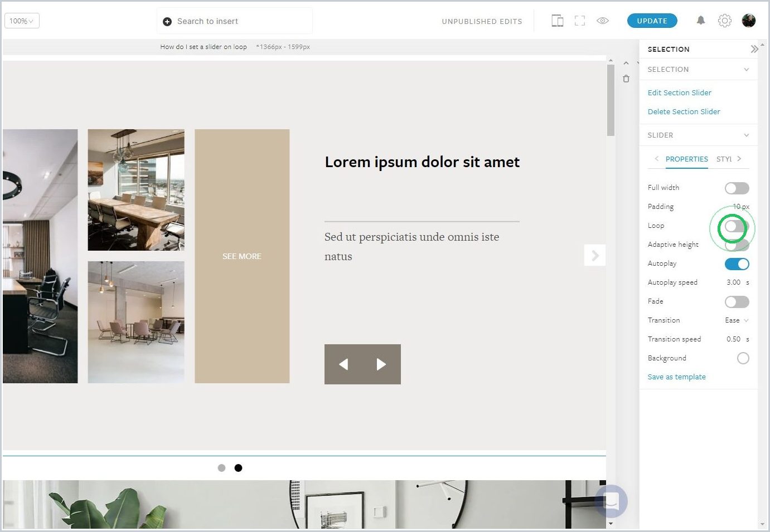Image resolution: width=770 pixels, height=532 pixels.
Task: Click the canvas scrollbar down arrow
Action: [x=611, y=524]
